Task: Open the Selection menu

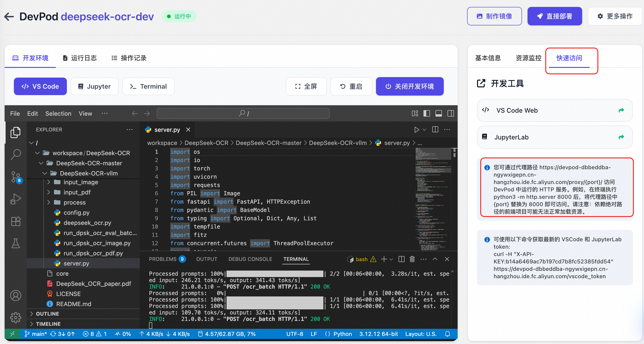Action: [x=58, y=114]
